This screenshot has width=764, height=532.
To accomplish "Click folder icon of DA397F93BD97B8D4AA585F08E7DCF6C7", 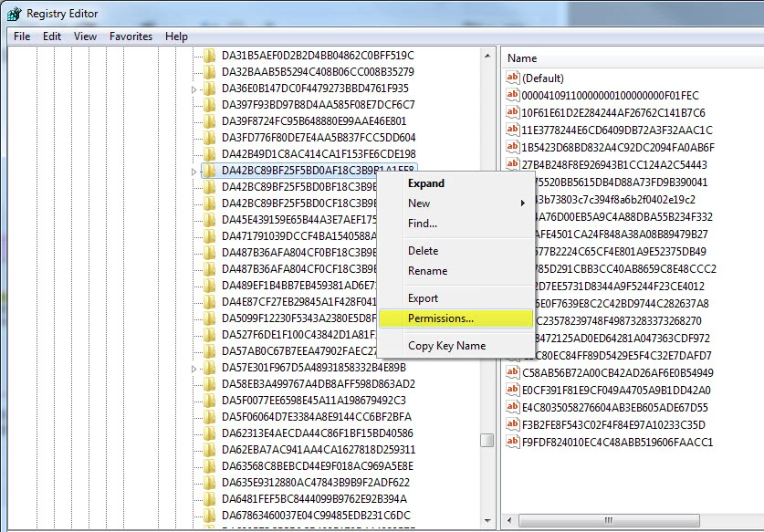I will (210, 104).
